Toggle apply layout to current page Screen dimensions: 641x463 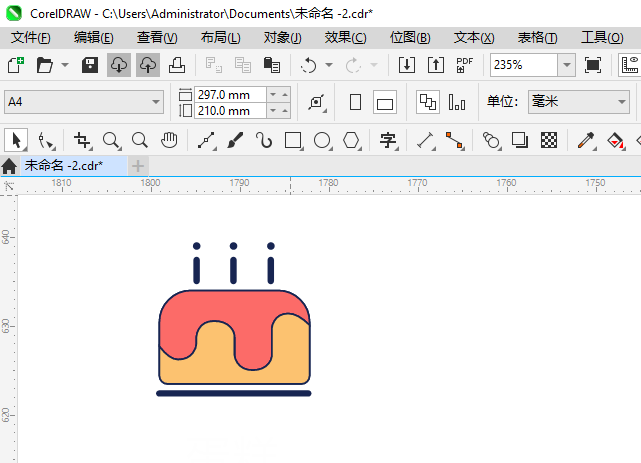point(457,102)
